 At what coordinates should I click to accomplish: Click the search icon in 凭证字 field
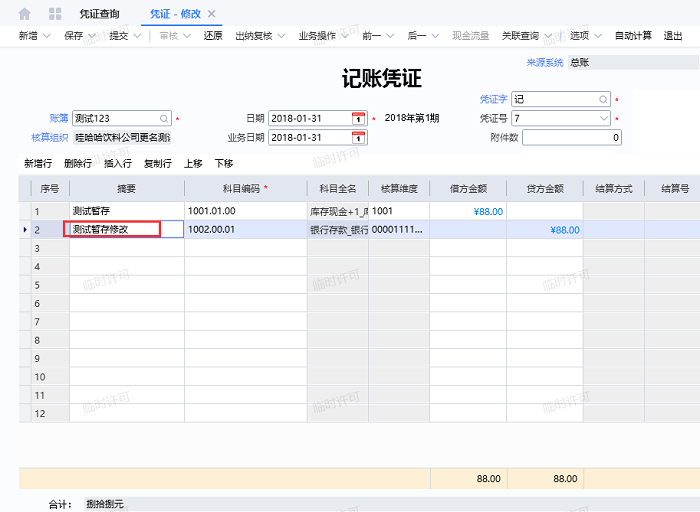pos(603,100)
